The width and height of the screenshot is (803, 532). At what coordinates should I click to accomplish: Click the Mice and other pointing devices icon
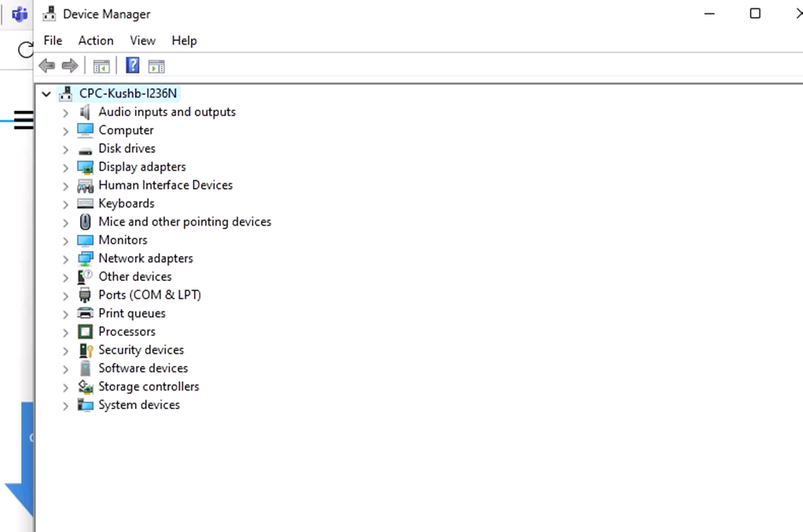(85, 222)
